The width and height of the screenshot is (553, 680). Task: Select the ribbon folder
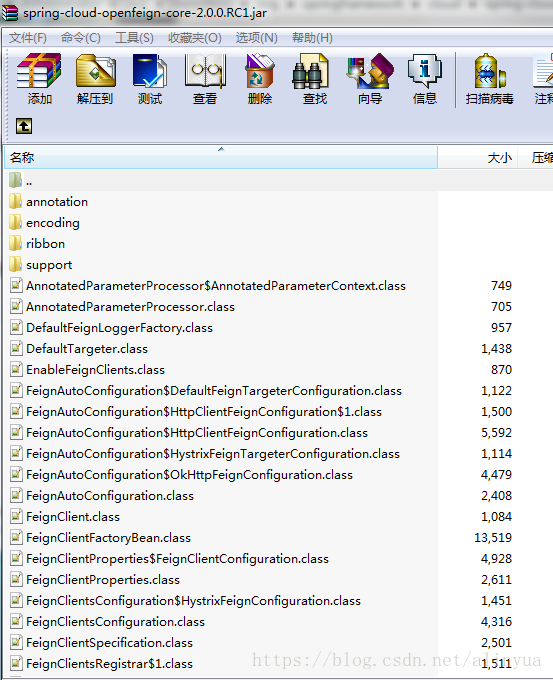pyautogui.click(x=46, y=244)
